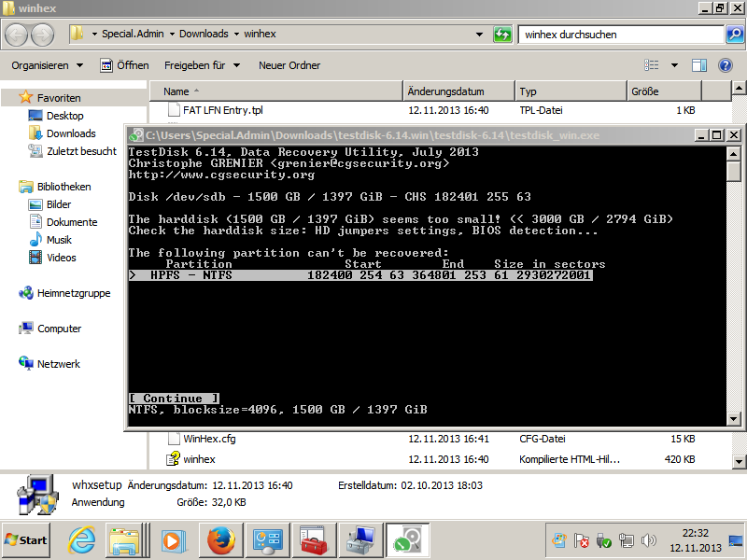The width and height of the screenshot is (747, 560).
Task: Click in the 'winhex durchsuchen' search field
Action: click(621, 35)
